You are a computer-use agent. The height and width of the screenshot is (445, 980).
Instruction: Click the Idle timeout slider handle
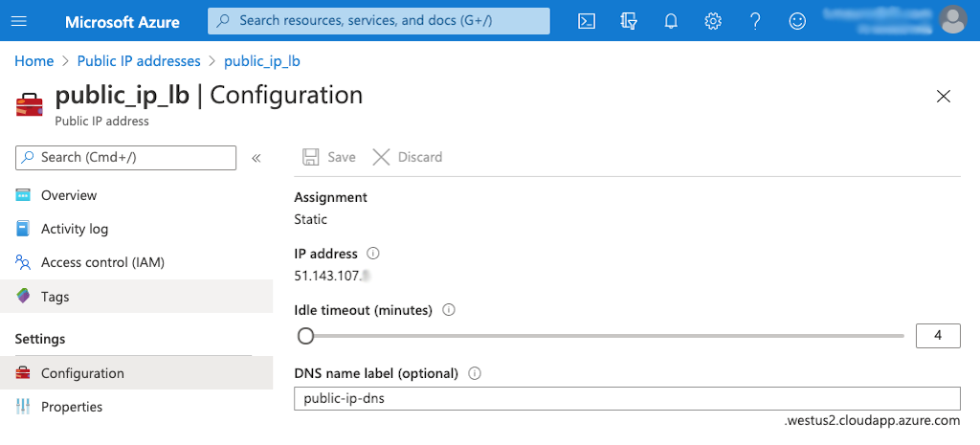pyautogui.click(x=305, y=336)
